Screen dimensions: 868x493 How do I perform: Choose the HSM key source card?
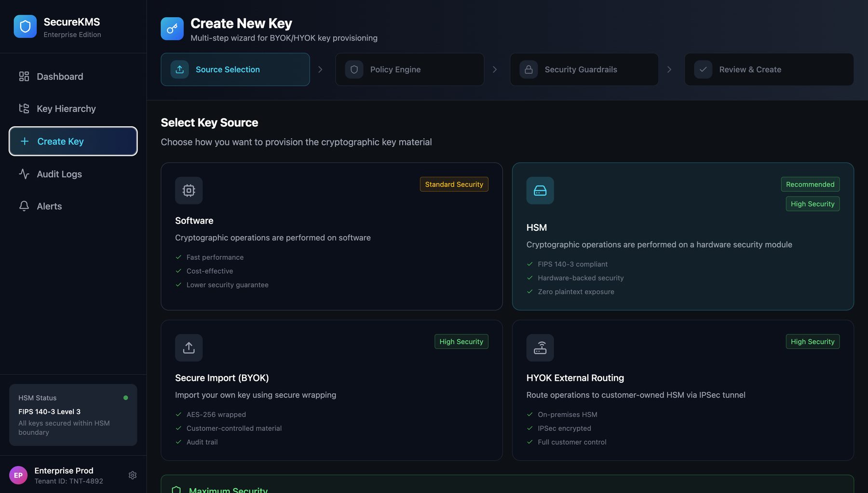683,236
